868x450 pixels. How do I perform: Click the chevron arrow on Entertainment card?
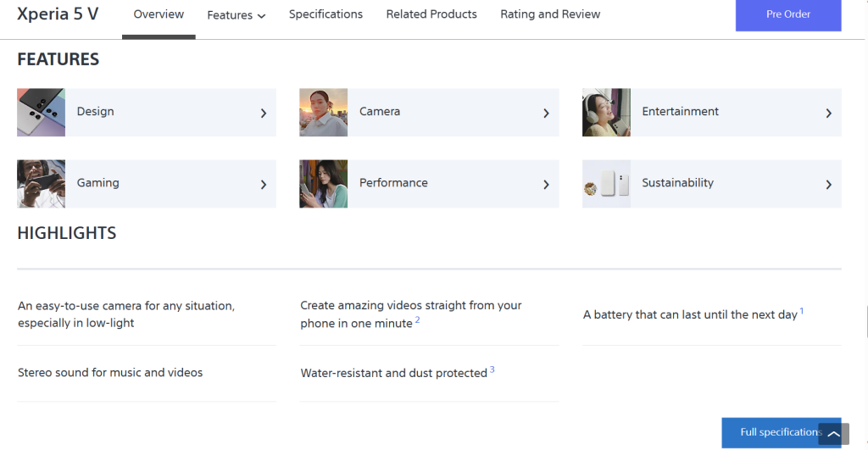pyautogui.click(x=828, y=113)
